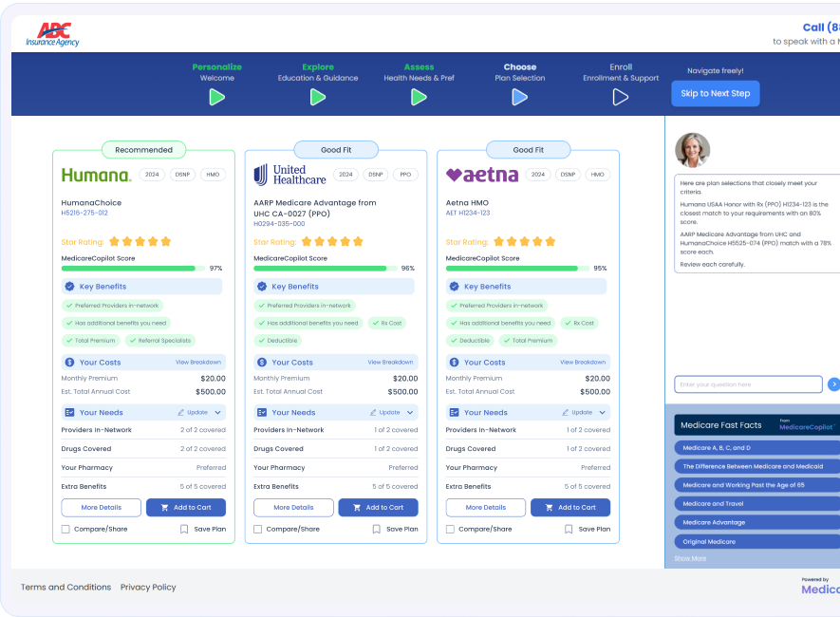The width and height of the screenshot is (840, 617).
Task: Click the checklist icon next to Your Needs on Humana
Action: 69,413
